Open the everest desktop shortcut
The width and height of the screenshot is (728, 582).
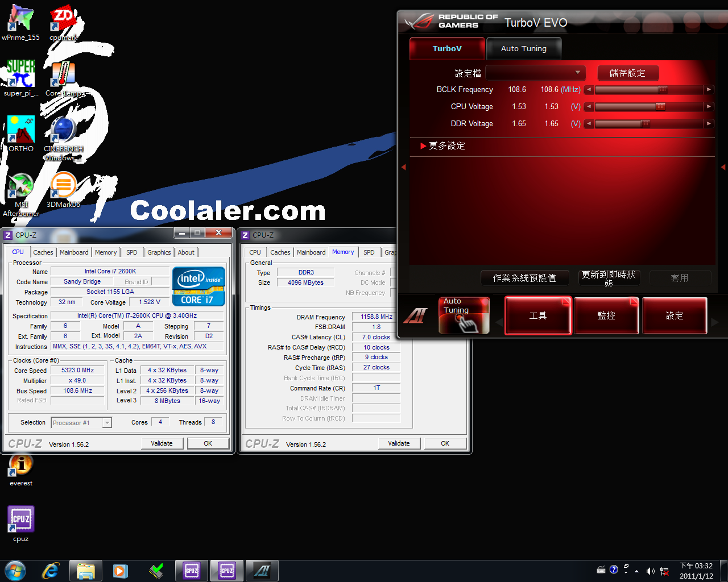pos(20,469)
